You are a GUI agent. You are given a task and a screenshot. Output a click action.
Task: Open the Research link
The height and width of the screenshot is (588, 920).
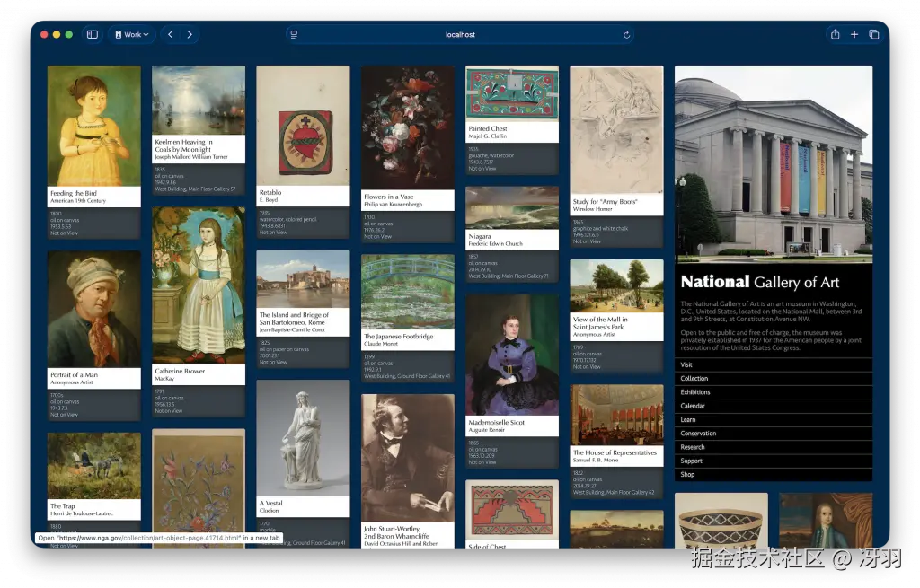774,447
